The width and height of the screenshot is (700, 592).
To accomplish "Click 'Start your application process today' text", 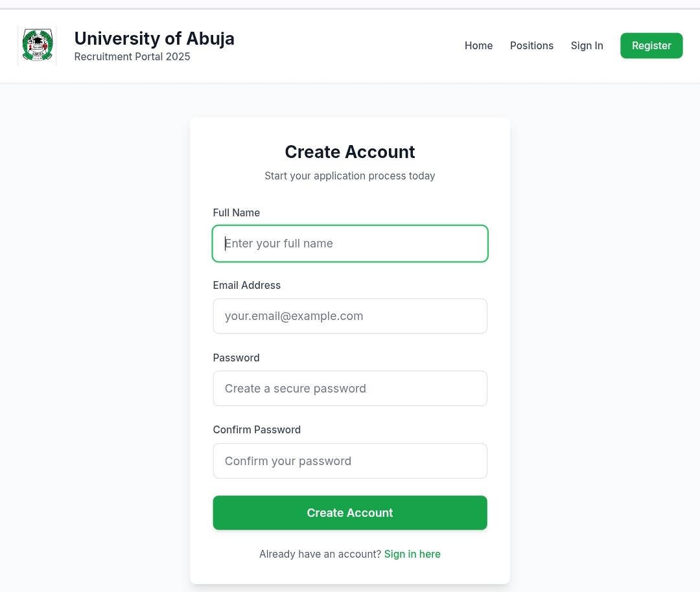I will [350, 176].
